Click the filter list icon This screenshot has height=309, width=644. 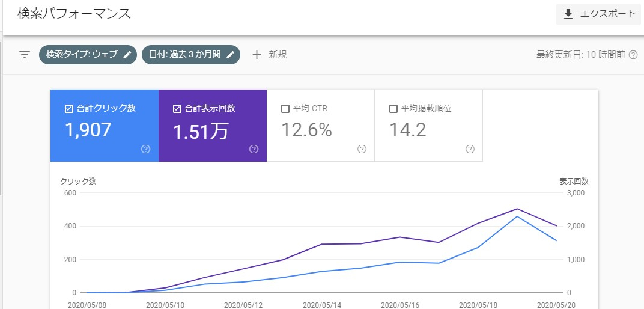[25, 55]
